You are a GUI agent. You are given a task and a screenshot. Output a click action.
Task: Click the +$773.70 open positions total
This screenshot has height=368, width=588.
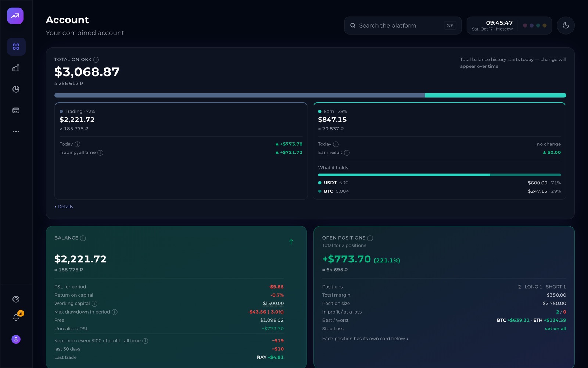346,259
